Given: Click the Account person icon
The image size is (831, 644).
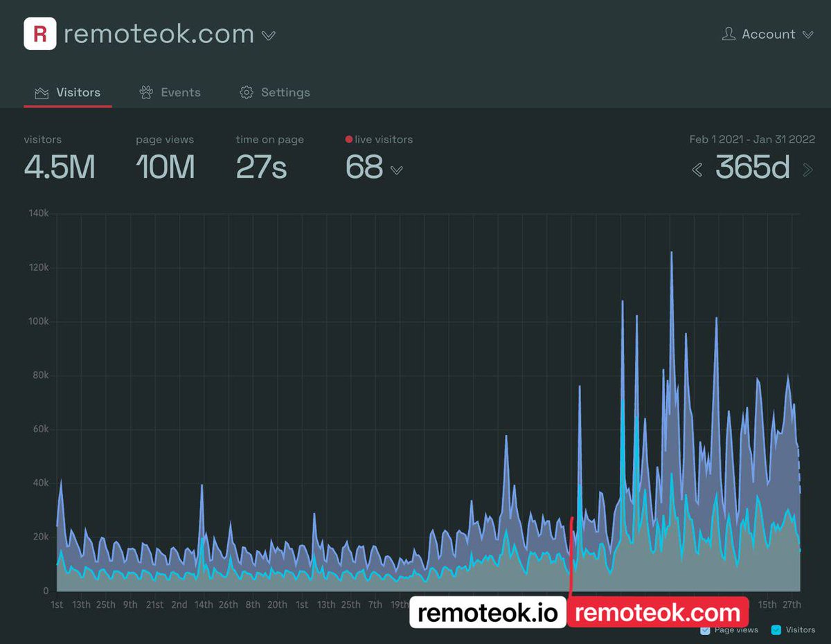Looking at the screenshot, I should tap(728, 34).
